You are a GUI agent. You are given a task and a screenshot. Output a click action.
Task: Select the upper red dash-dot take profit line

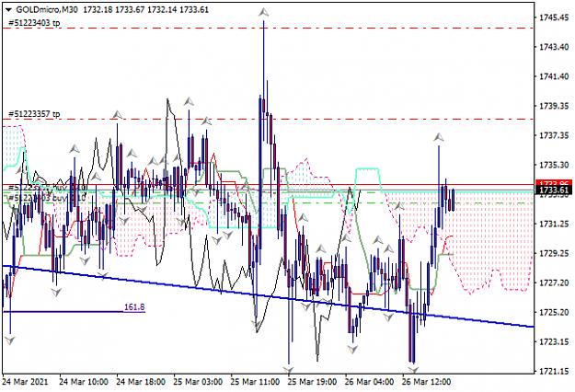tap(268, 28)
